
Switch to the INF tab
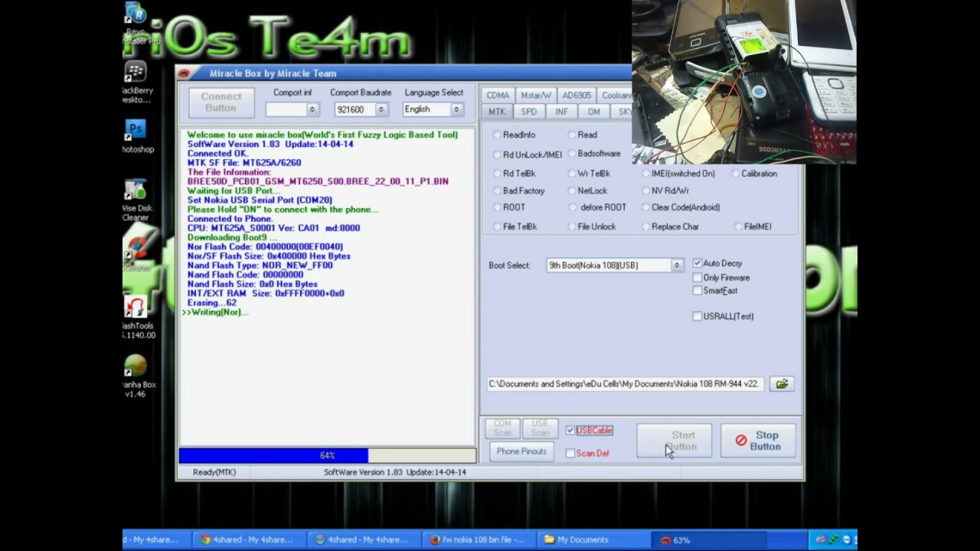[x=561, y=112]
